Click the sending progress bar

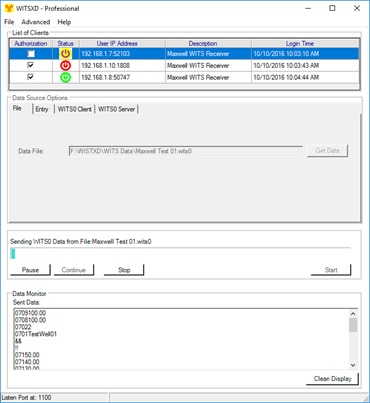[x=180, y=253]
